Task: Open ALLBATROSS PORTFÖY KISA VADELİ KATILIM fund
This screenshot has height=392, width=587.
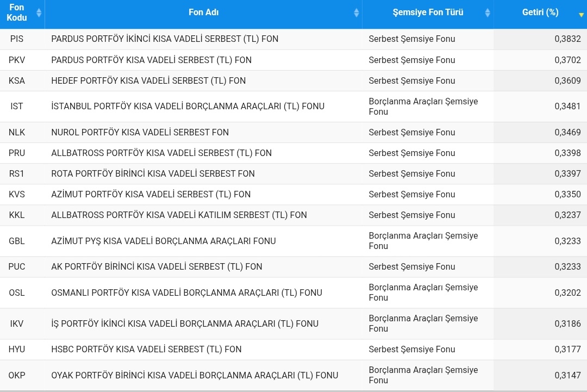Action: (x=179, y=215)
